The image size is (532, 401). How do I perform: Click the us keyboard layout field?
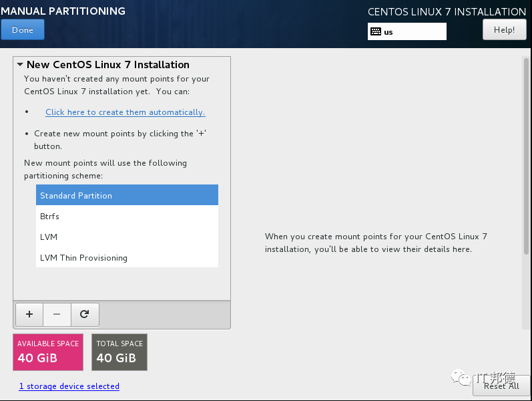point(407,31)
